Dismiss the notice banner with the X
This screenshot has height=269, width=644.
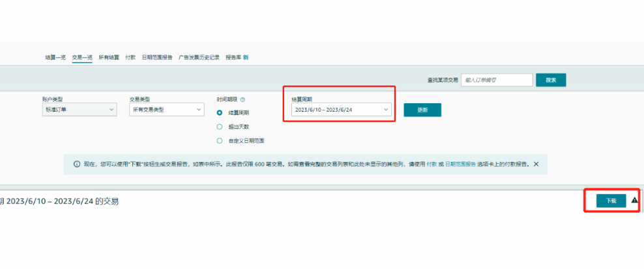pos(536,164)
